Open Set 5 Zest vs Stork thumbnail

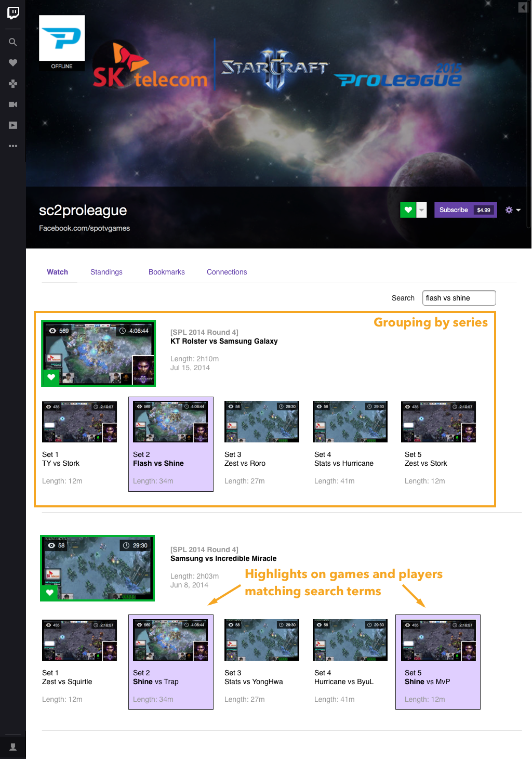pyautogui.click(x=438, y=422)
